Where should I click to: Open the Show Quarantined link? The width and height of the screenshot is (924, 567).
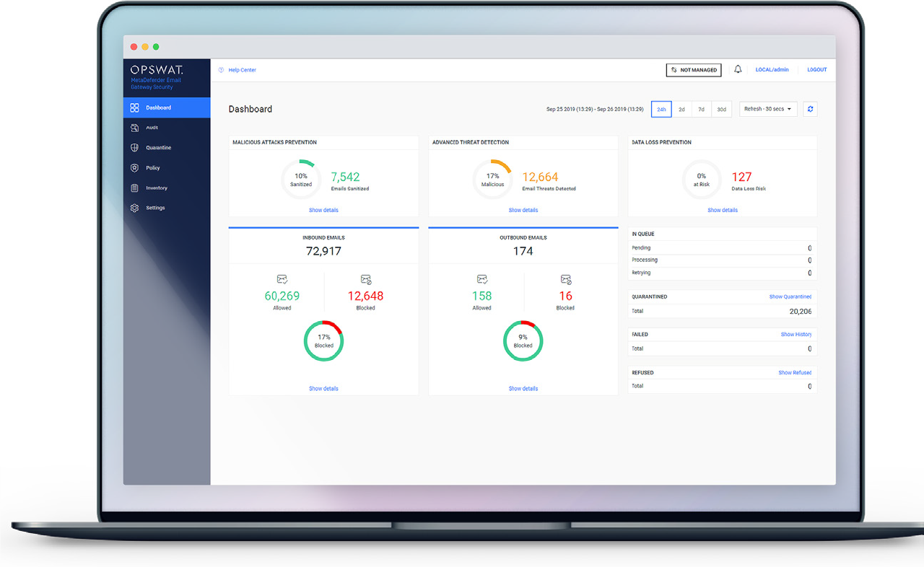[x=790, y=297]
